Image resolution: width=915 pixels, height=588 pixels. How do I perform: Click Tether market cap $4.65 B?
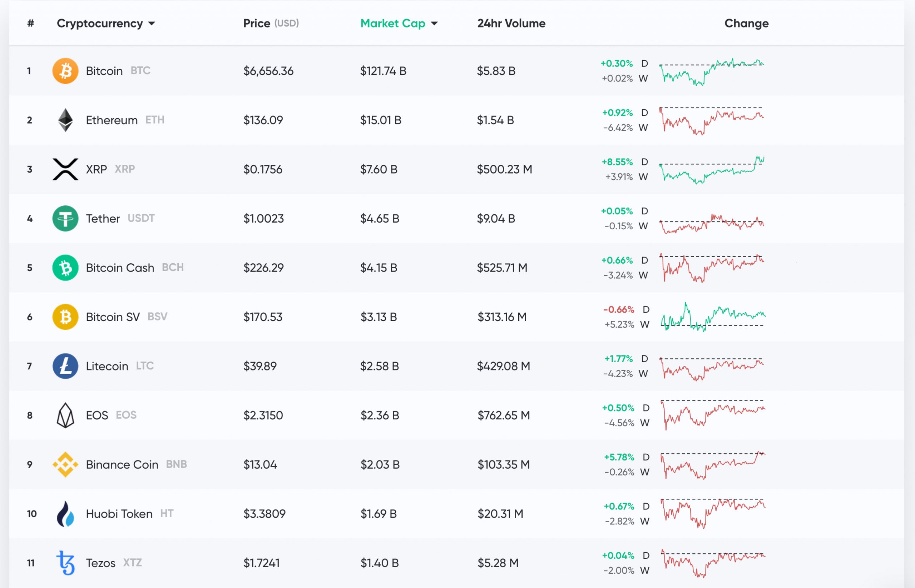coord(379,218)
